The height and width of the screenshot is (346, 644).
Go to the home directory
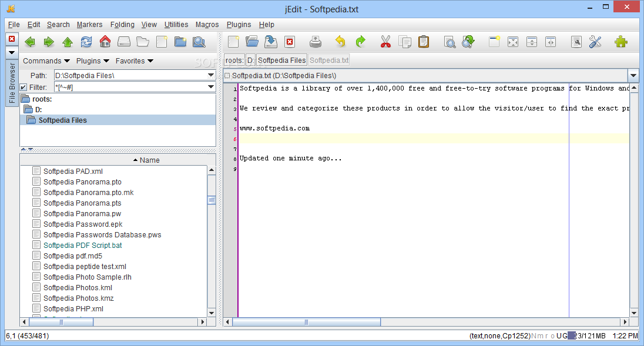pos(105,42)
